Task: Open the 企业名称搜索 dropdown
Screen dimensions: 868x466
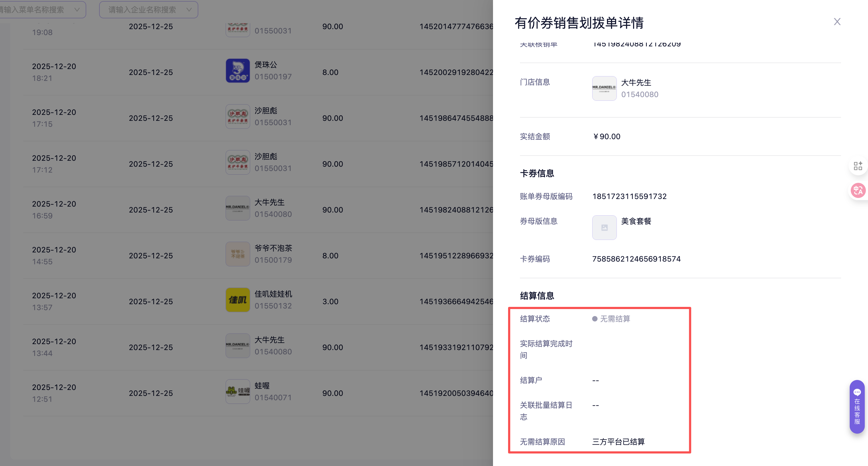Action: pos(148,9)
